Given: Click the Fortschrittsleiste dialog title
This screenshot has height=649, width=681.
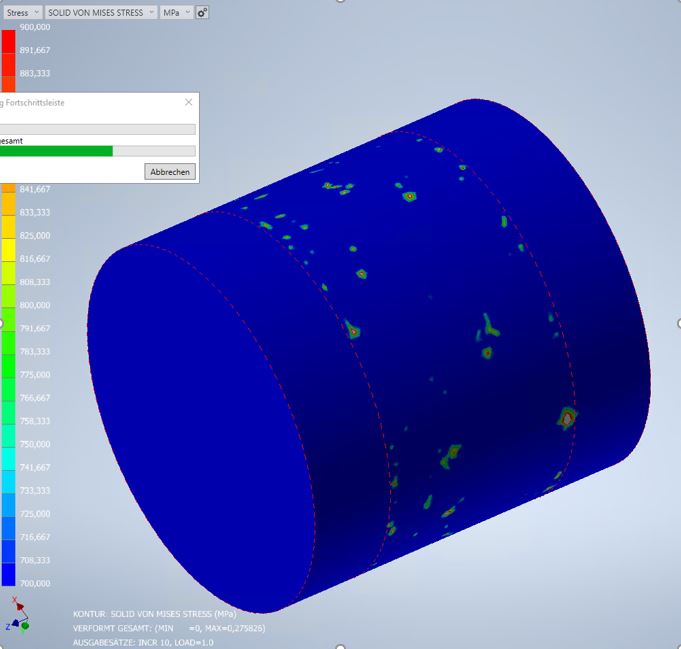Looking at the screenshot, I should [32, 103].
